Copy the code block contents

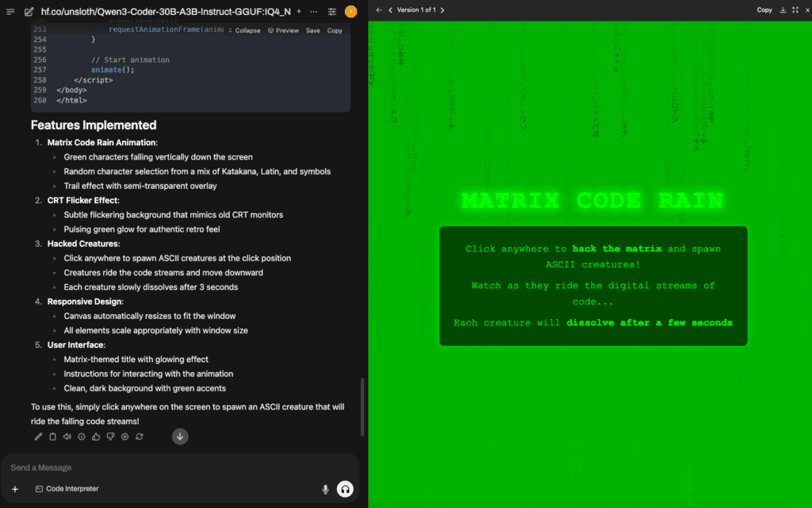335,31
